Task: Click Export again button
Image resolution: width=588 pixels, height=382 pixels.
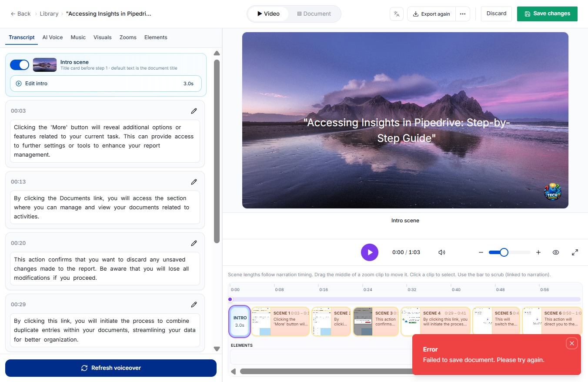Action: pyautogui.click(x=431, y=14)
